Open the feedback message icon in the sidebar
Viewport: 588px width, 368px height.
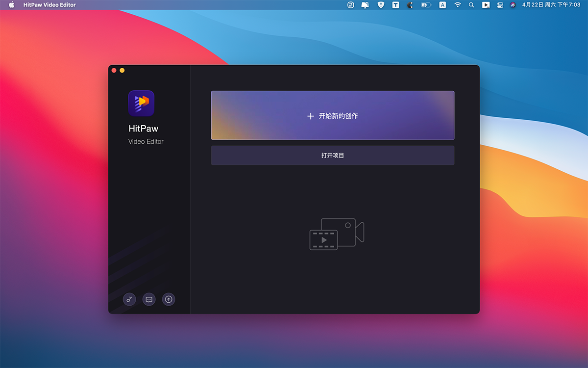tap(149, 299)
